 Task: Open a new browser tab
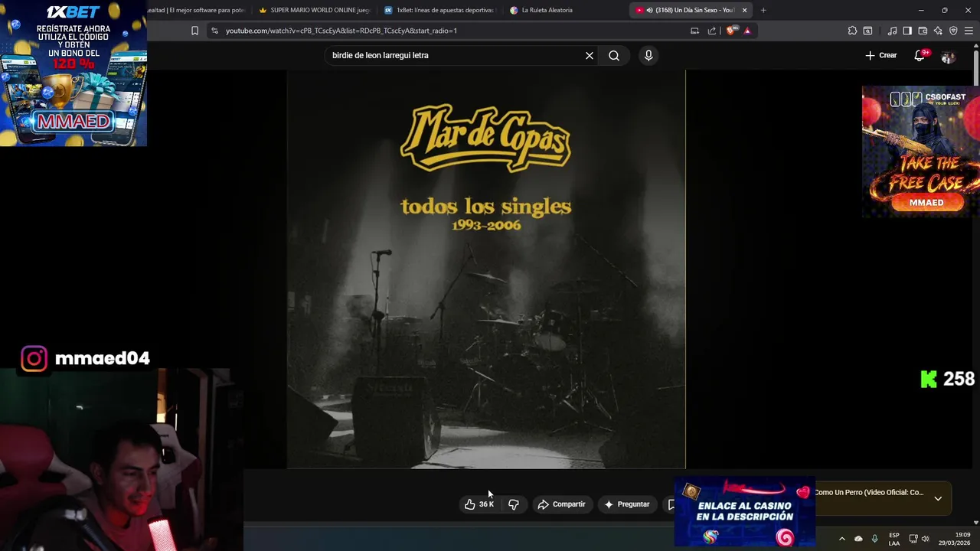[763, 10]
